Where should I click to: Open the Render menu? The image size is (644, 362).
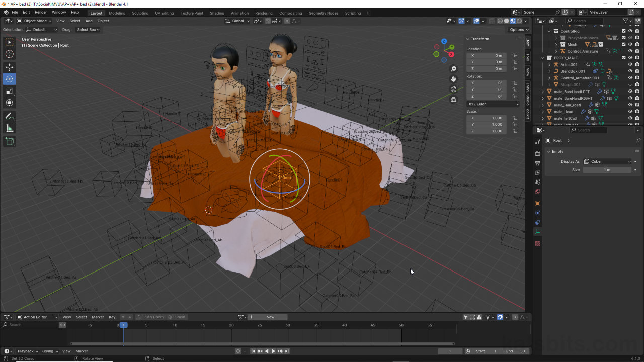(x=41, y=12)
